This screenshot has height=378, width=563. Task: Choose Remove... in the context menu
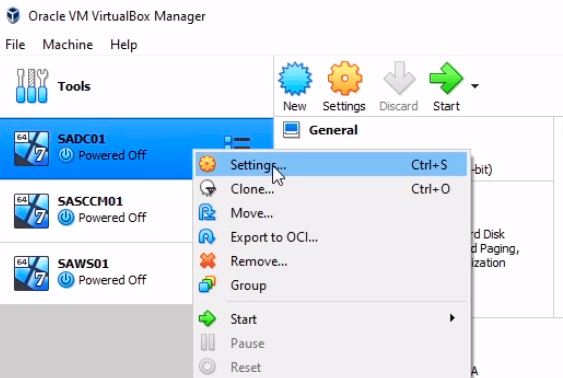[331, 261]
